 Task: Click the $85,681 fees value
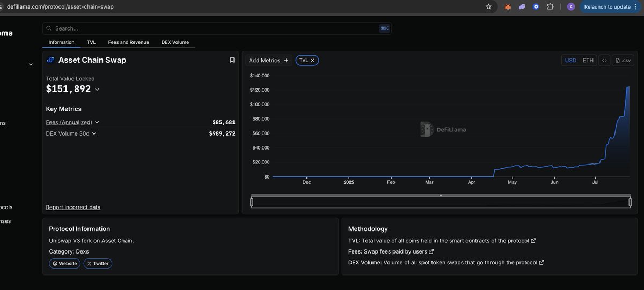click(x=224, y=122)
